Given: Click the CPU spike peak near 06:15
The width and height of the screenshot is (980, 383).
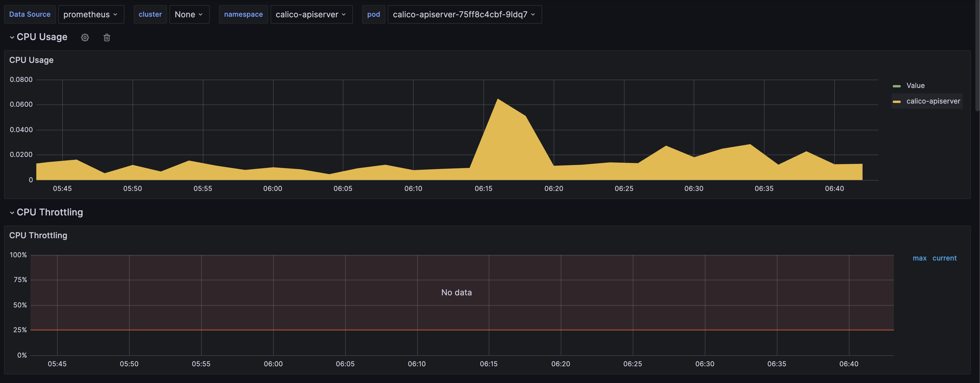Looking at the screenshot, I should pyautogui.click(x=497, y=99).
